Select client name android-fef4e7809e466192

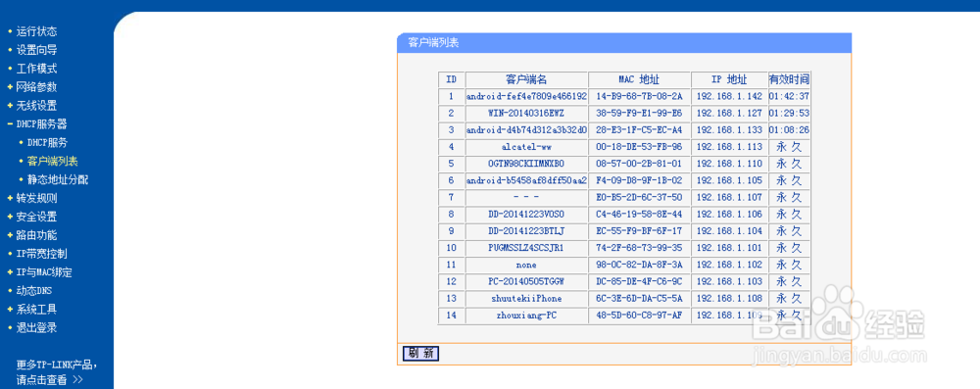(x=526, y=97)
